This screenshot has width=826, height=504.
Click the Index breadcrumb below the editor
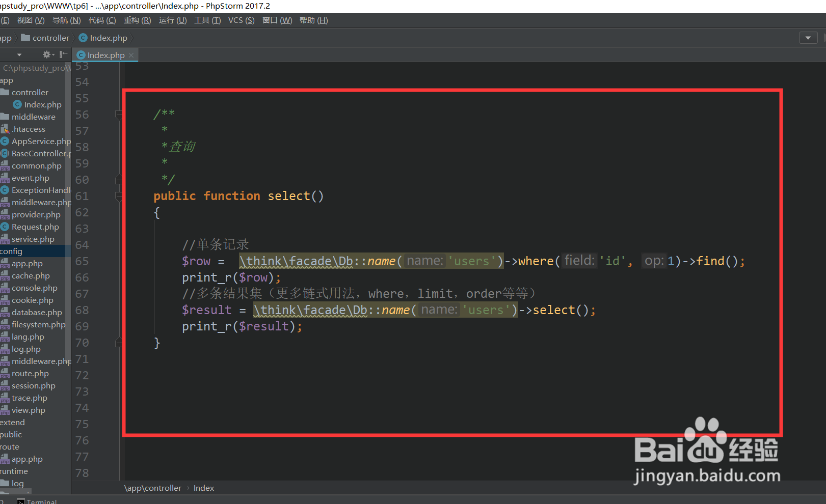coord(204,488)
